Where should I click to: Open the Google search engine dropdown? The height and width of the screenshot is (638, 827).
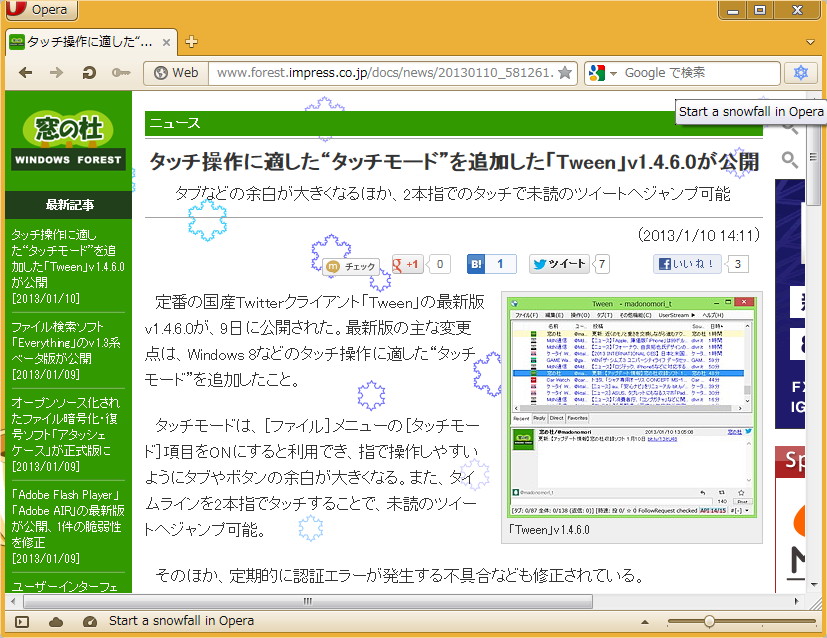[613, 72]
